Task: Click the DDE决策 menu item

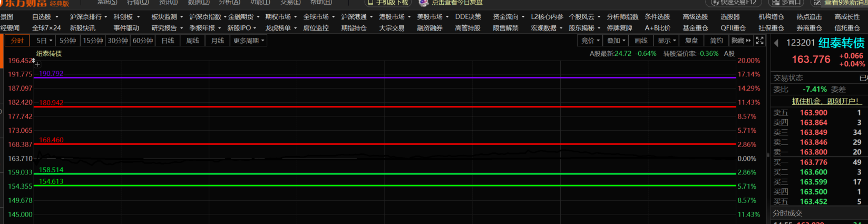Action: coord(468,17)
